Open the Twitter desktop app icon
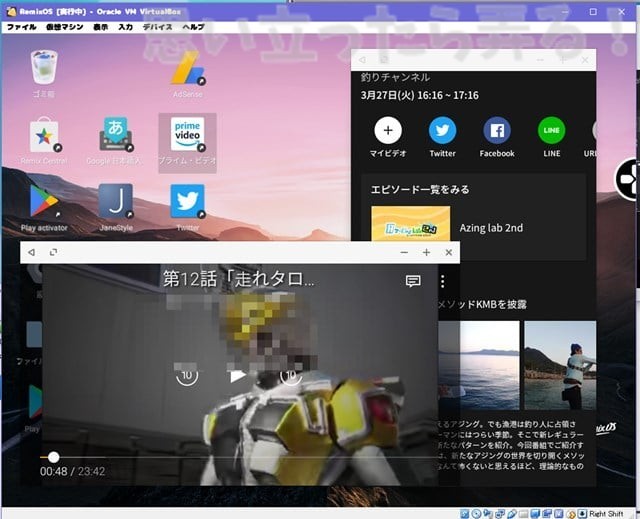This screenshot has width=640, height=519. coord(187,201)
